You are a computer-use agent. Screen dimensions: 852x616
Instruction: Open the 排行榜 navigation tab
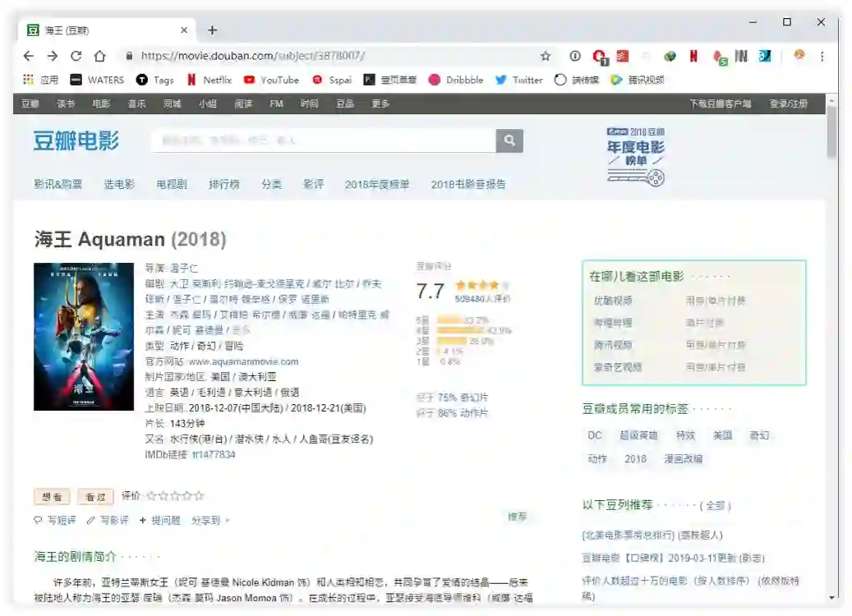(x=223, y=184)
